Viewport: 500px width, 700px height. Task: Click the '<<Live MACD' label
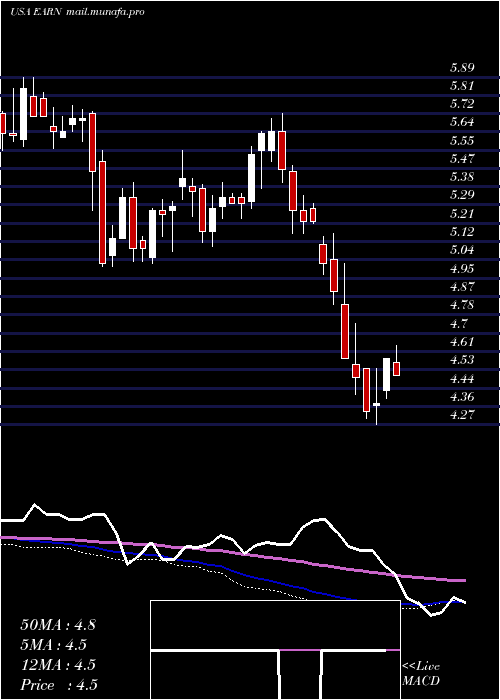(x=421, y=674)
